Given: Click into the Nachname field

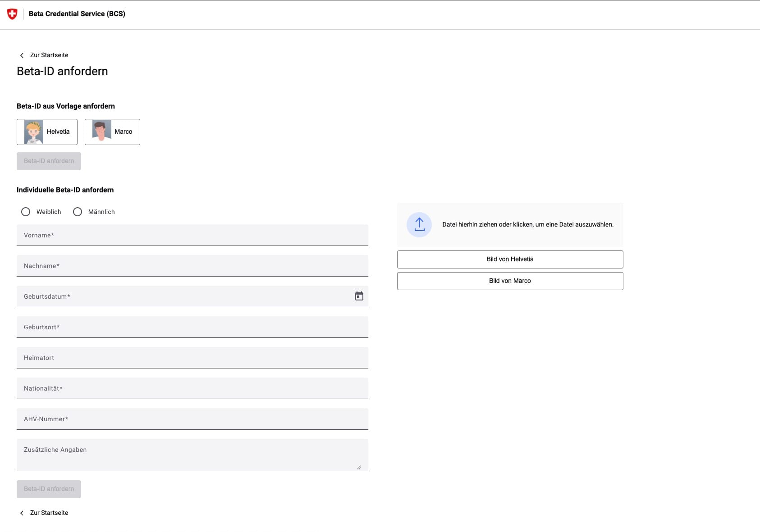Looking at the screenshot, I should [x=192, y=266].
